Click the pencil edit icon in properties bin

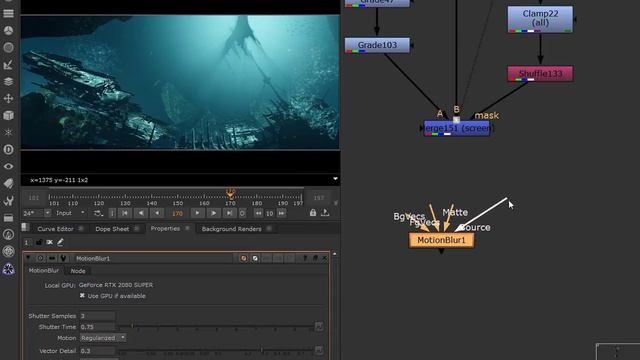point(60,242)
